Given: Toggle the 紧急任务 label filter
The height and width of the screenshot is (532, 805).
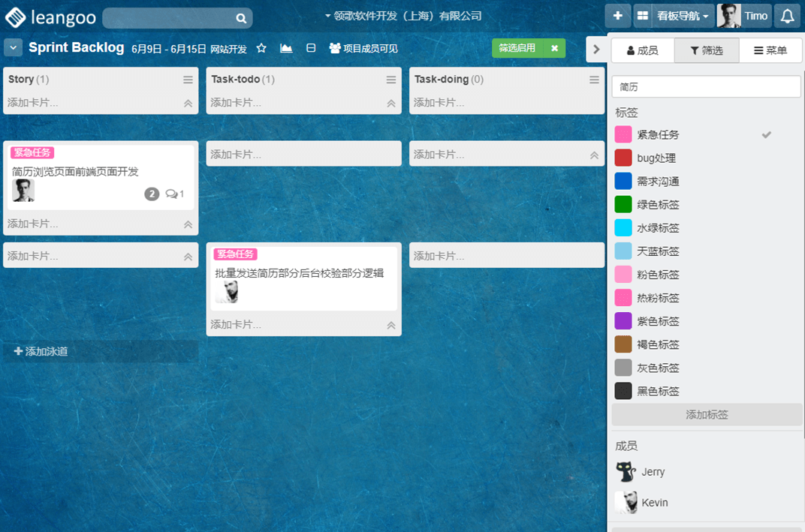Looking at the screenshot, I should tap(658, 135).
